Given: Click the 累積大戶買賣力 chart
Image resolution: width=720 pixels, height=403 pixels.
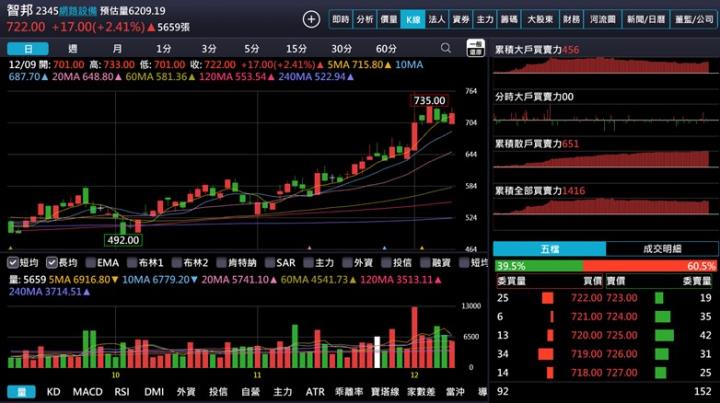Looking at the screenshot, I should tap(602, 65).
